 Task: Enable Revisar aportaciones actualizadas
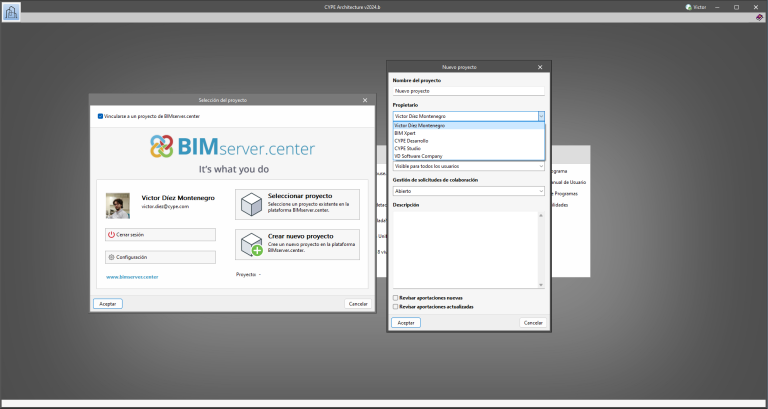point(396,307)
